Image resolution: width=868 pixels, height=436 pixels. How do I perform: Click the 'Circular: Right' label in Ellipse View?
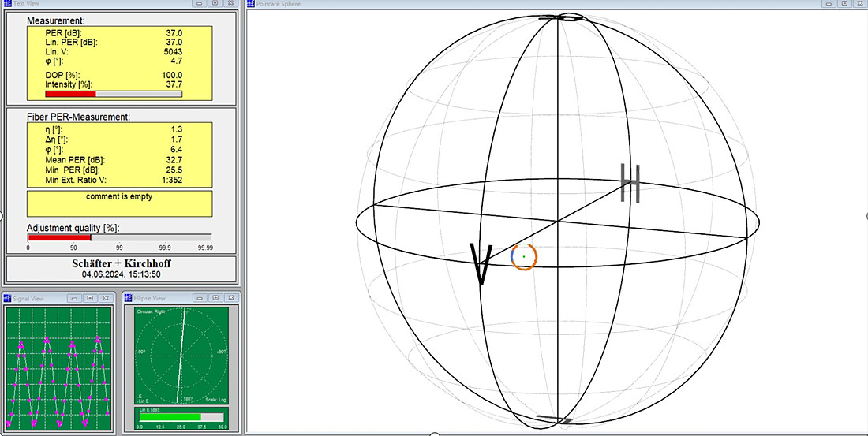pos(152,312)
